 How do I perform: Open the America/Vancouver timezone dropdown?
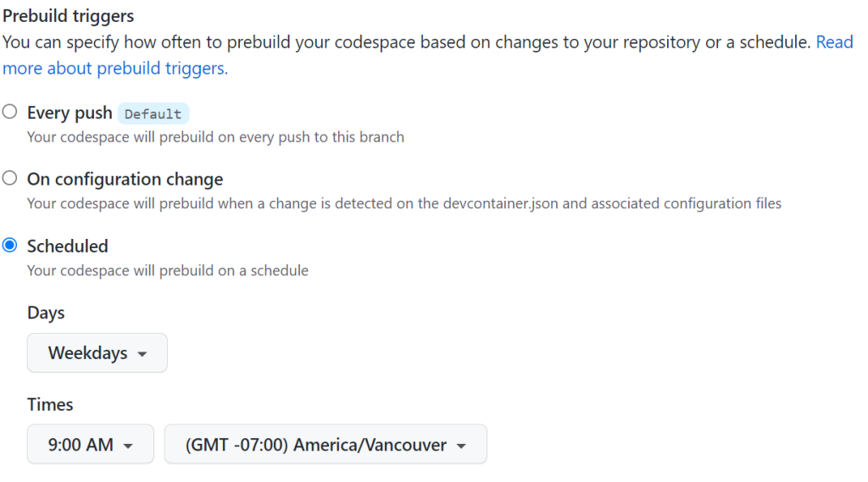(x=325, y=444)
